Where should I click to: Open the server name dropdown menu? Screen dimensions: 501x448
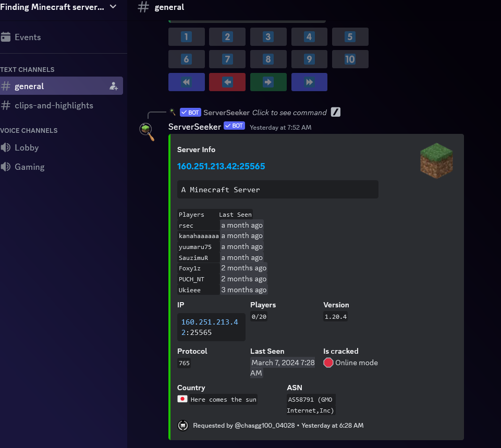point(113,7)
